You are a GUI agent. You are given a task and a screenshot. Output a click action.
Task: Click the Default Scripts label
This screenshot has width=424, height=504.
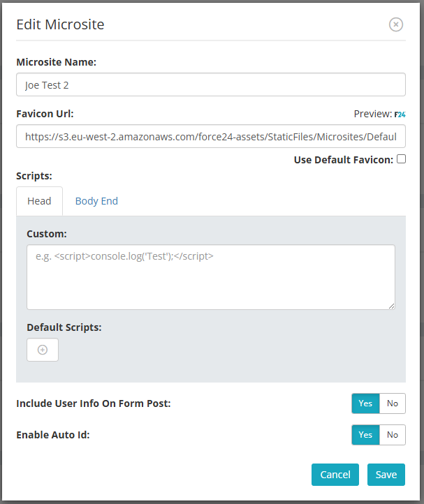[x=64, y=327]
